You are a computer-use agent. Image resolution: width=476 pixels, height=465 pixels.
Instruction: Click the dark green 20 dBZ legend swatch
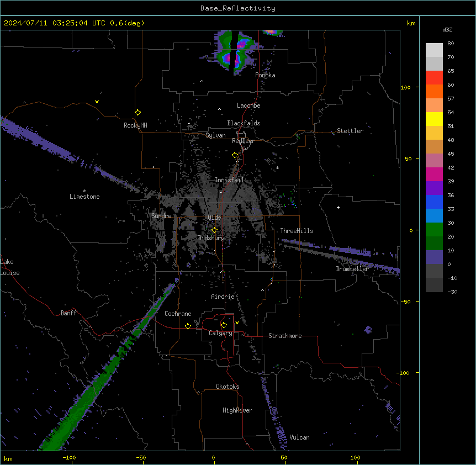pos(434,243)
